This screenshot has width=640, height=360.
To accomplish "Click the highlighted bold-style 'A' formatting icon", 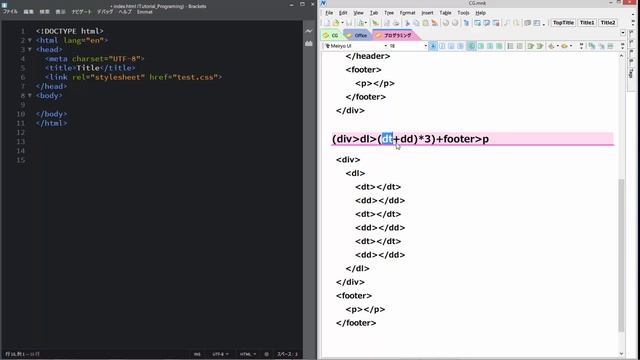I will pos(433,46).
